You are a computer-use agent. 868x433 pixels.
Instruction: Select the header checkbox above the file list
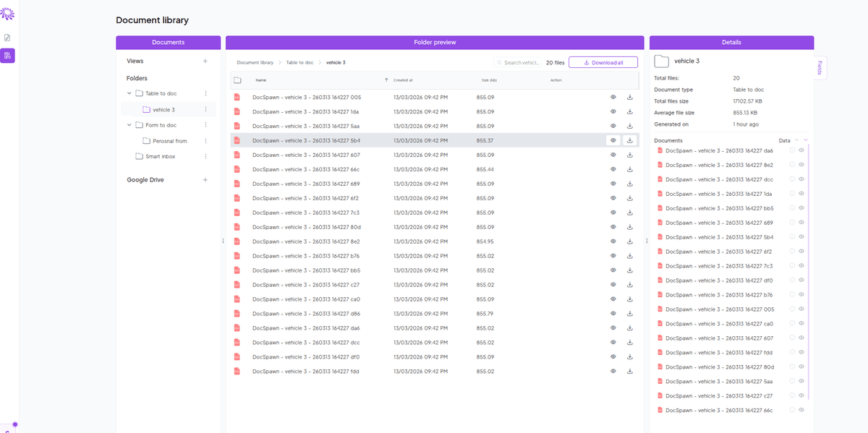[238, 80]
